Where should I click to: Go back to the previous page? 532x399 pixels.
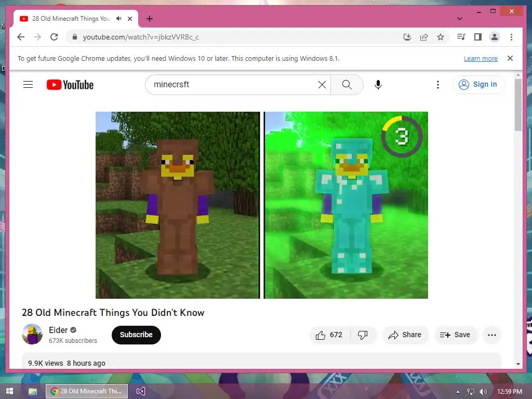[21, 37]
